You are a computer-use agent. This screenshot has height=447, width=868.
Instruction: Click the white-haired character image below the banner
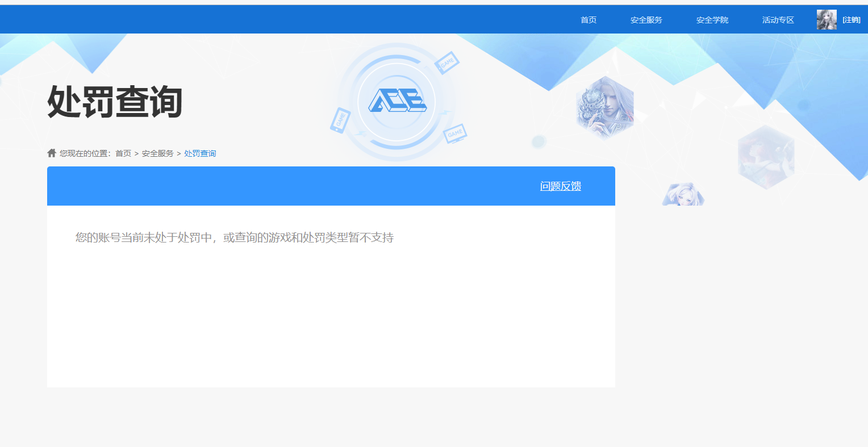683,194
